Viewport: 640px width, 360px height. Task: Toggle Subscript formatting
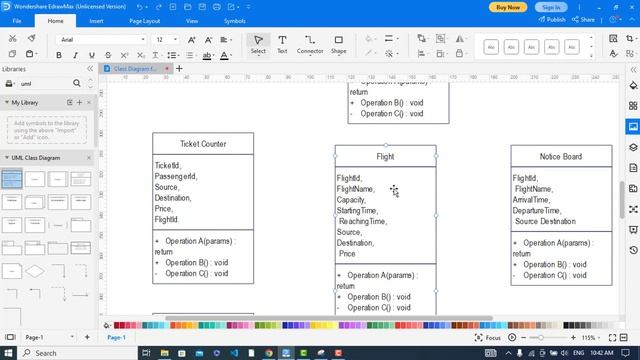pos(140,55)
